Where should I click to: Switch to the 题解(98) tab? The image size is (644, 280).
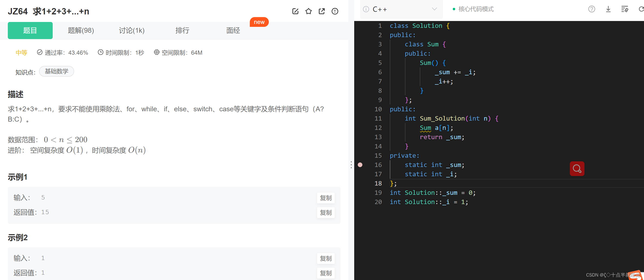81,31
